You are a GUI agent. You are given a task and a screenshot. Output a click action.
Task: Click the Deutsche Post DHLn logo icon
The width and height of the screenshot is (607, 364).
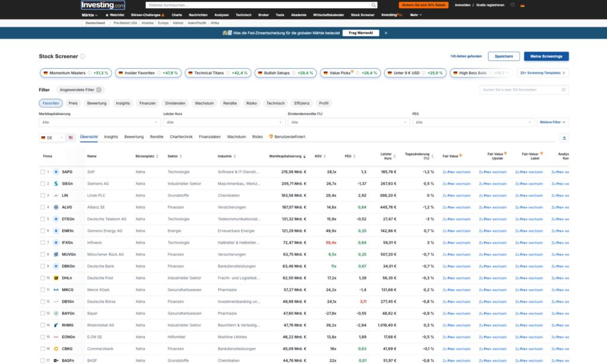(56, 278)
